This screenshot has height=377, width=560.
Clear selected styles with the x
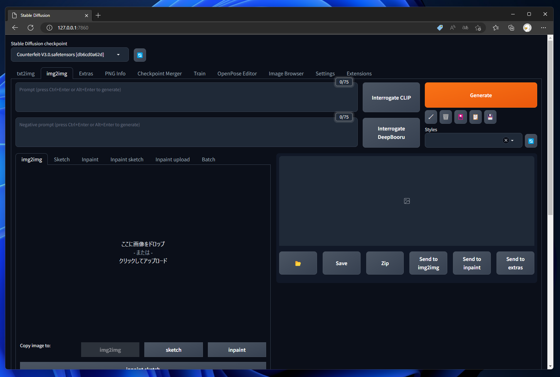tap(505, 140)
